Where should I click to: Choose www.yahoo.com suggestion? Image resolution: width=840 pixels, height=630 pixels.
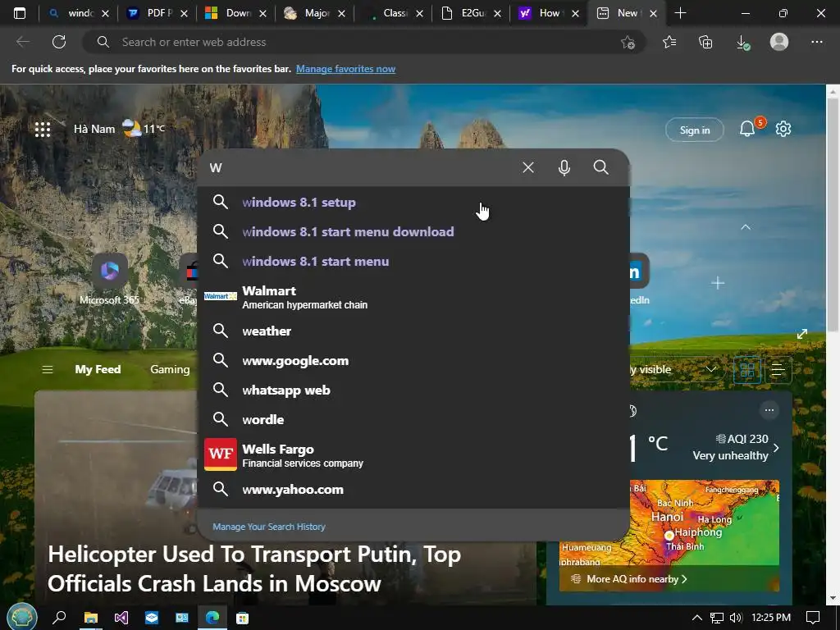click(413, 489)
